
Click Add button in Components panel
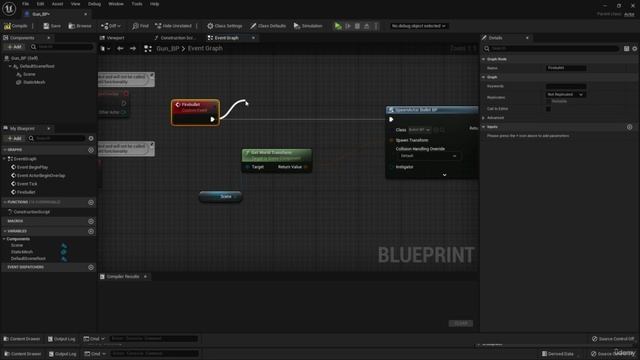coord(14,47)
